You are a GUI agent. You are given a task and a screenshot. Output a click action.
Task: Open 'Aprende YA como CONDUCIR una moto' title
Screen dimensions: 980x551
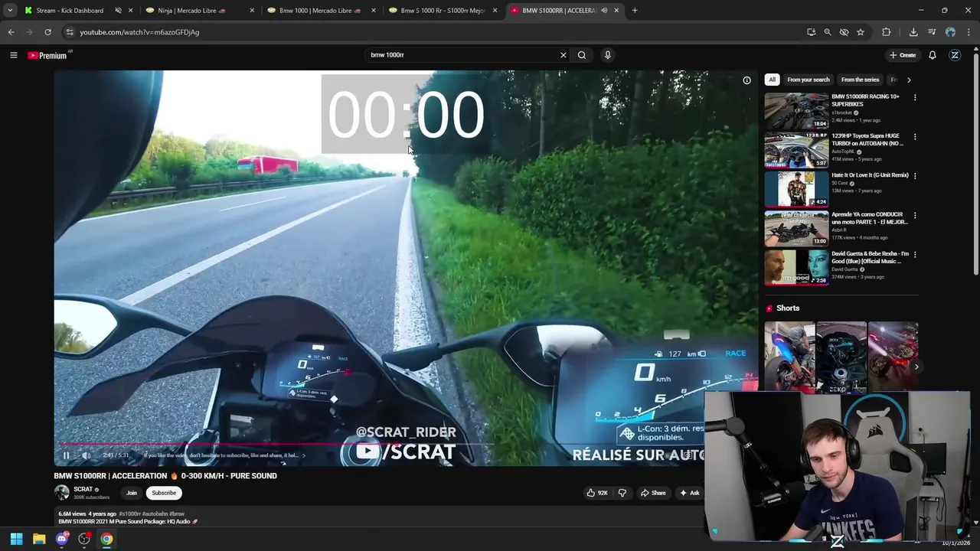pos(870,218)
